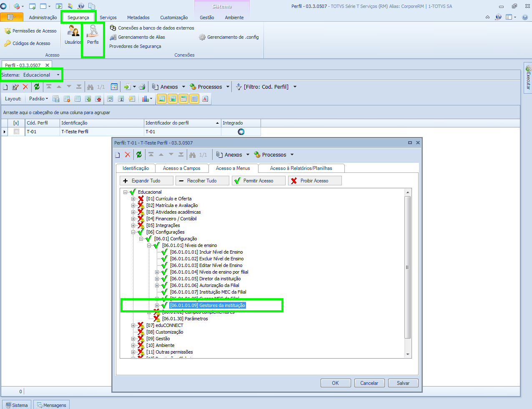Click the Recolher Tudo button

pos(202,181)
